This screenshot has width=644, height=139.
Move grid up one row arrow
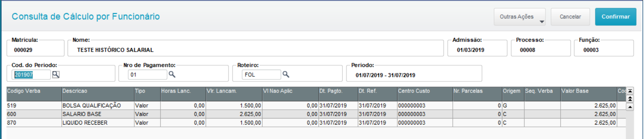[630, 107]
